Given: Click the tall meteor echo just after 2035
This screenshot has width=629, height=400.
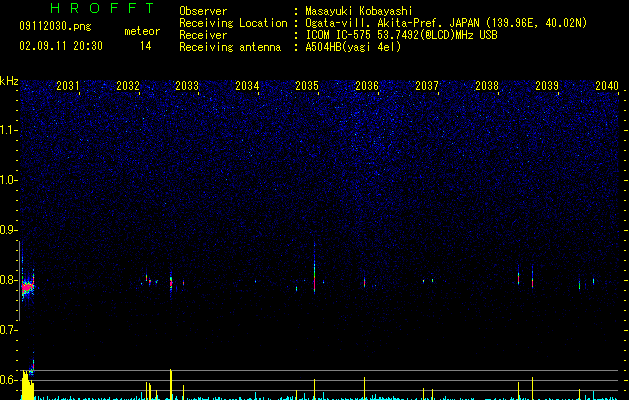Looking at the screenshot, I should 314,268.
